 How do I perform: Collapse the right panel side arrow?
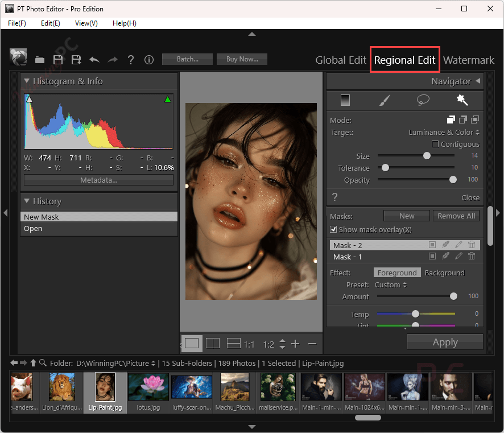click(498, 213)
